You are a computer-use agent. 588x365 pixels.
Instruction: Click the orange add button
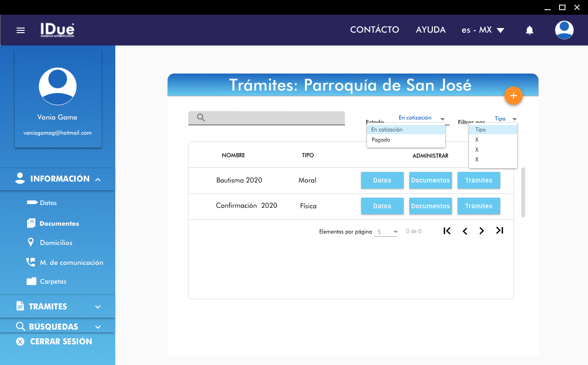(x=513, y=96)
